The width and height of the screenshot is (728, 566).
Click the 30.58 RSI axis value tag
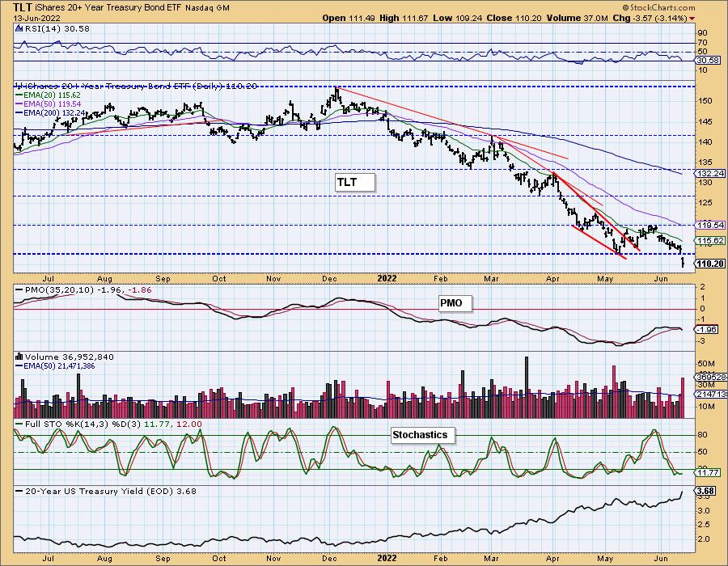point(708,61)
